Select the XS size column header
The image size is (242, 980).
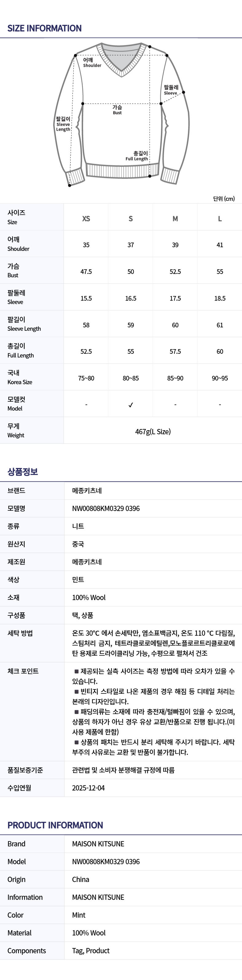coord(86,219)
